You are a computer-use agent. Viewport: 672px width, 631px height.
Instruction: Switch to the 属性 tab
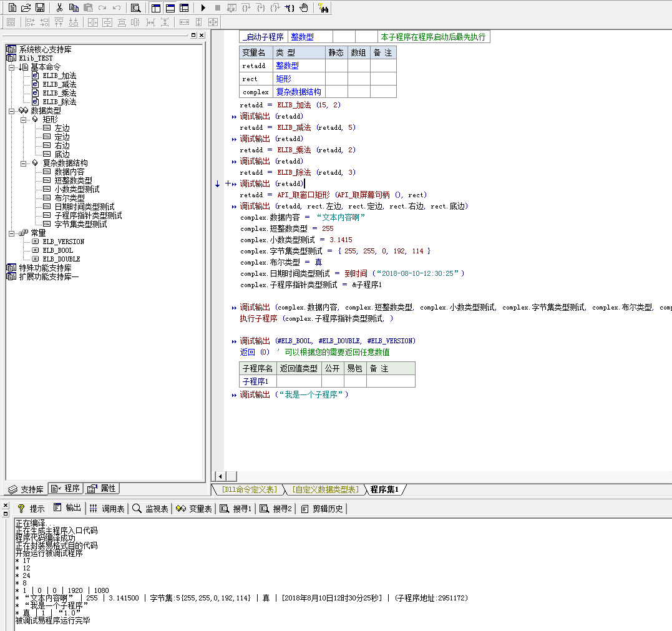(102, 488)
